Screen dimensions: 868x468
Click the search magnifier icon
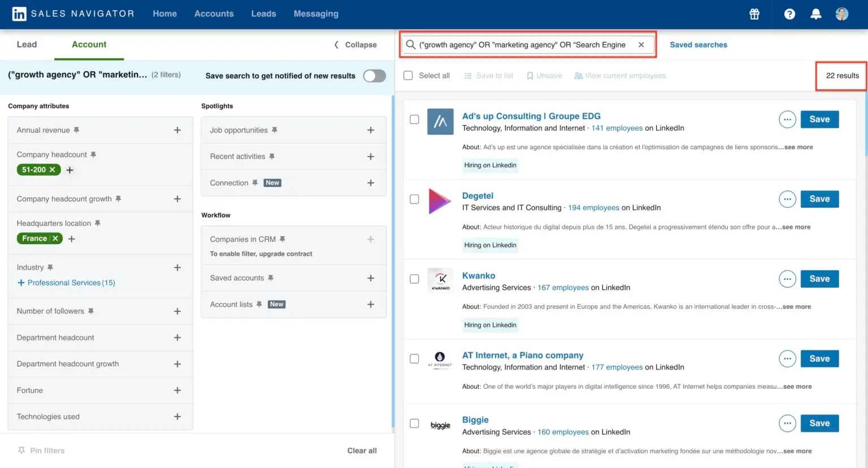411,45
